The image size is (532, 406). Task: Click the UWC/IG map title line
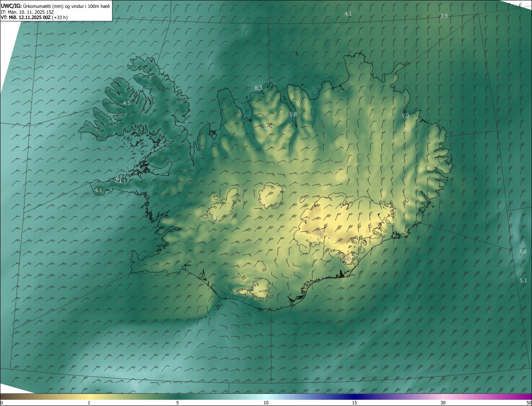click(x=55, y=6)
